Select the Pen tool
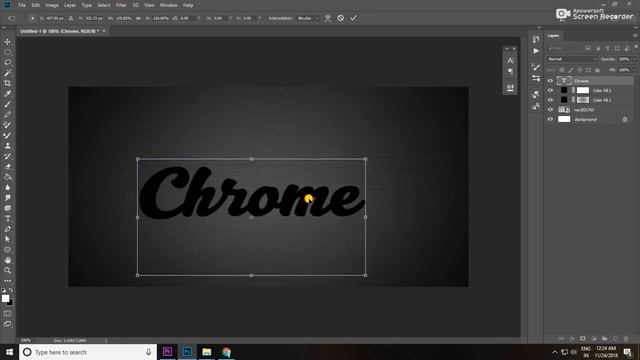 (x=7, y=229)
